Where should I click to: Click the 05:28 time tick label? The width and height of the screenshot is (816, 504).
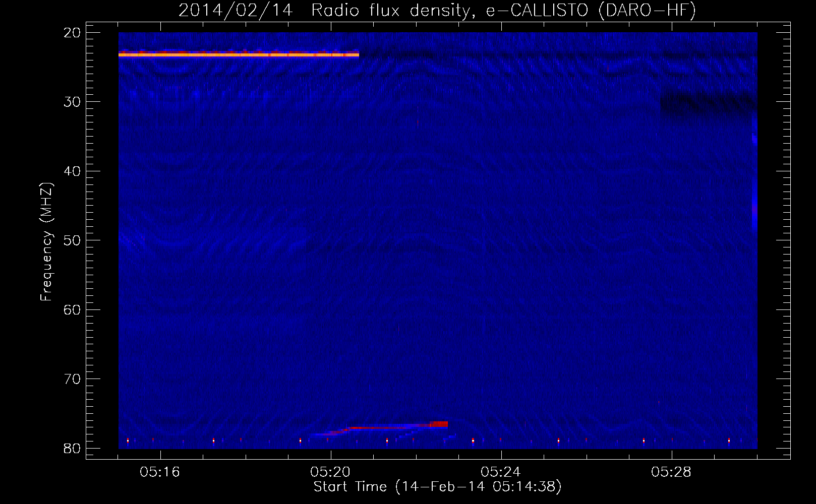[x=672, y=472]
